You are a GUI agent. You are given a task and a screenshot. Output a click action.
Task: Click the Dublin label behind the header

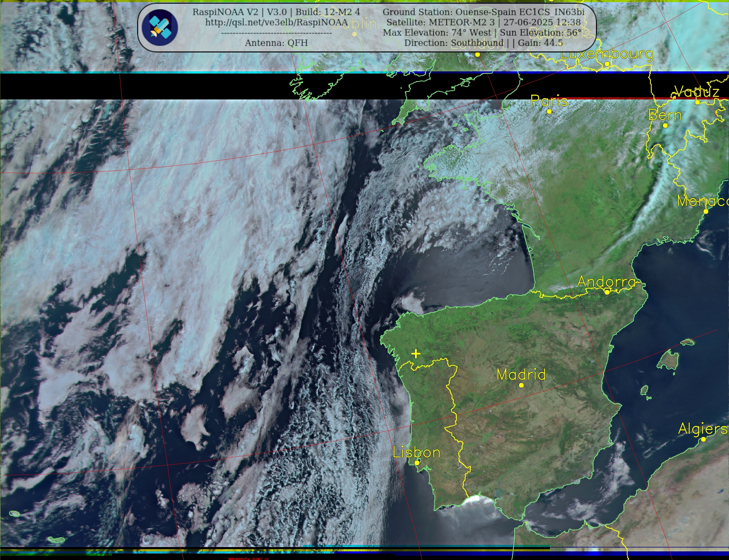[354, 24]
